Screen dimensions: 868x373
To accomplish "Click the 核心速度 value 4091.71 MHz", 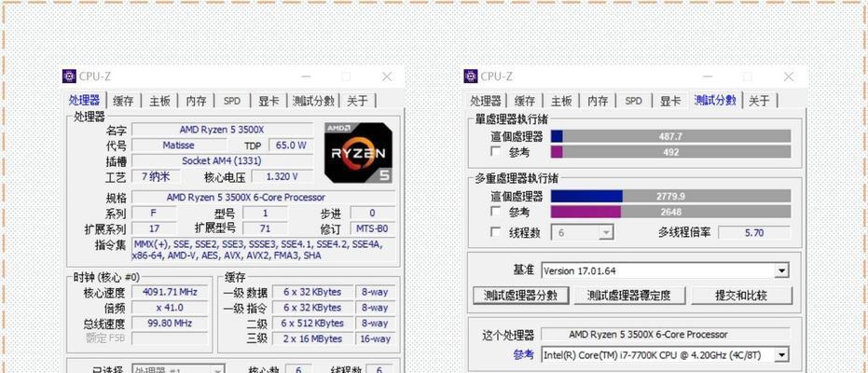I will coord(170,292).
